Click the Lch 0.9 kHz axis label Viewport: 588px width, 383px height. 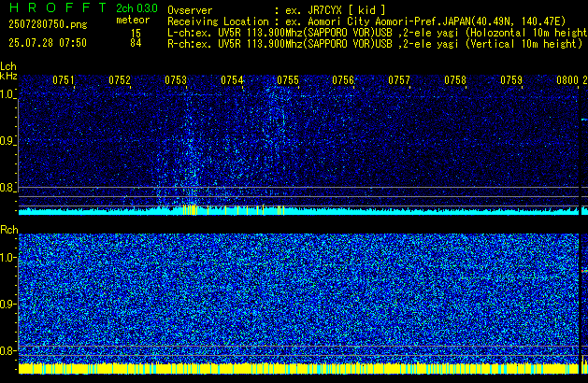tap(7, 141)
